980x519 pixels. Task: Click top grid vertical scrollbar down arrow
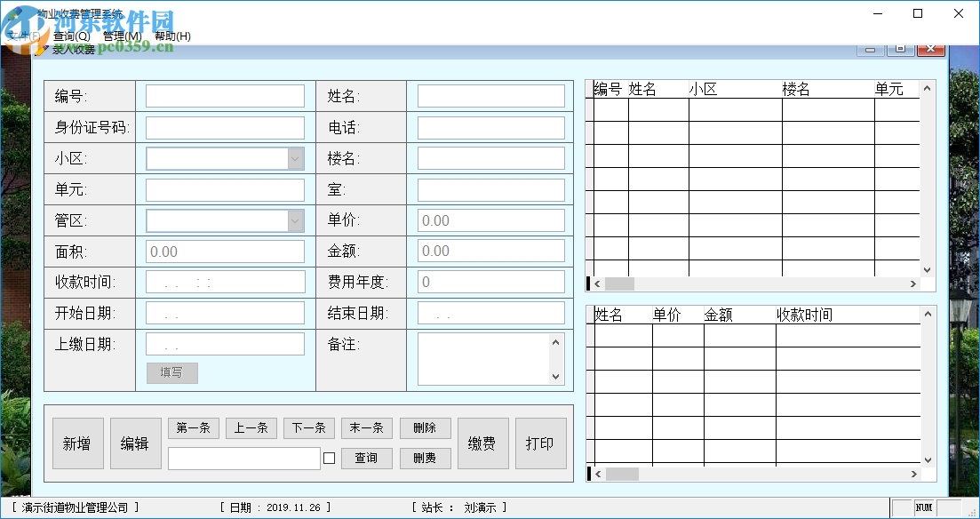(928, 269)
